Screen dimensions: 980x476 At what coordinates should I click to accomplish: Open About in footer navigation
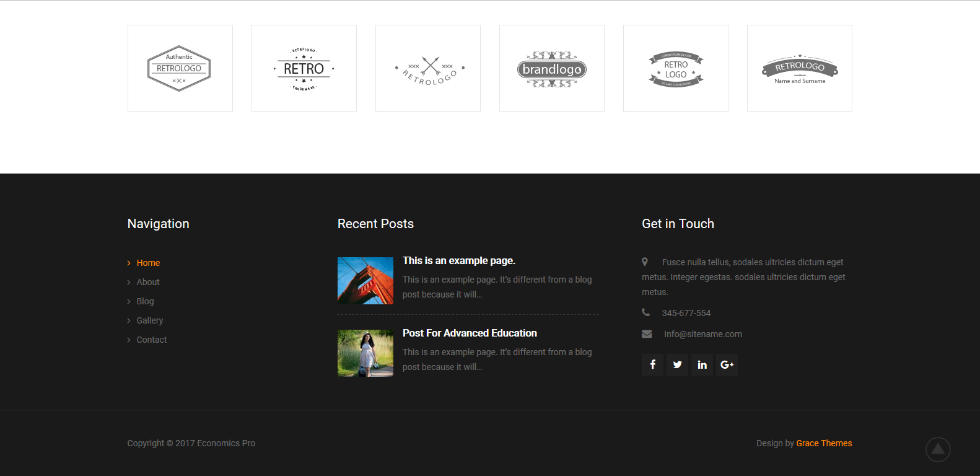tap(148, 282)
